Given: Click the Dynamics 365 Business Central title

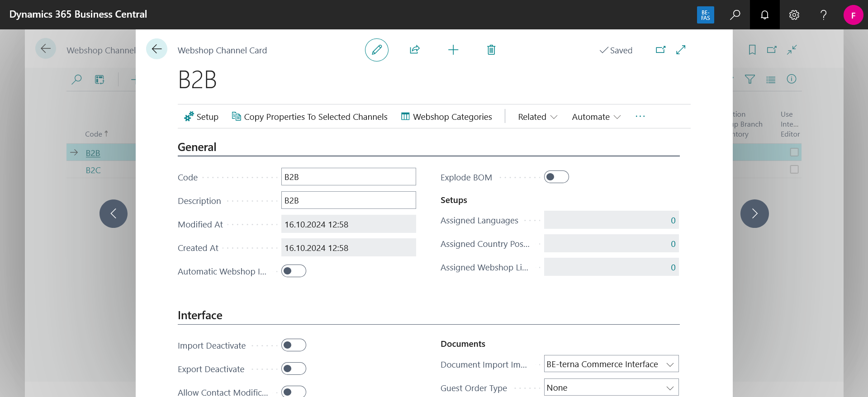Looking at the screenshot, I should coord(78,14).
